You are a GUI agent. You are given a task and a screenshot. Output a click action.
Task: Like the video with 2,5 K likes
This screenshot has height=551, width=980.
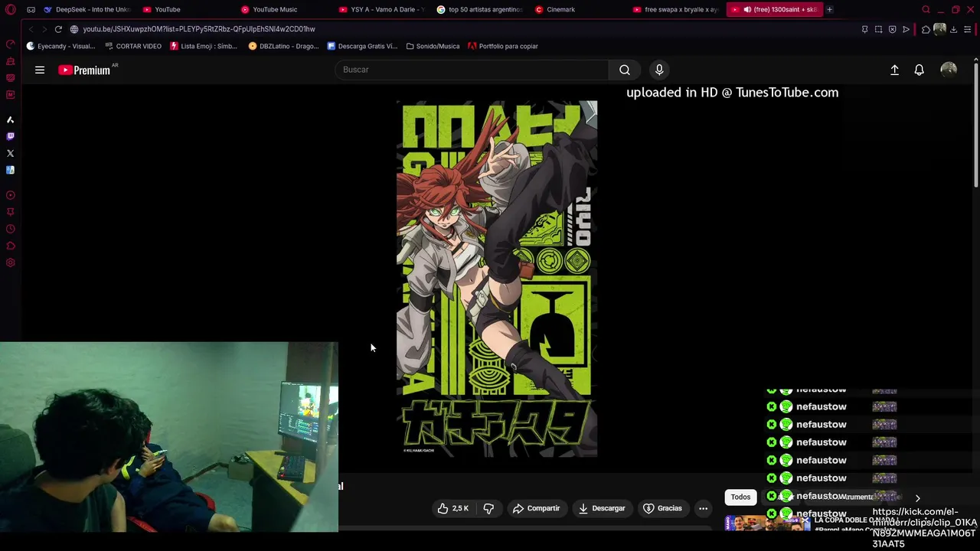pos(452,508)
